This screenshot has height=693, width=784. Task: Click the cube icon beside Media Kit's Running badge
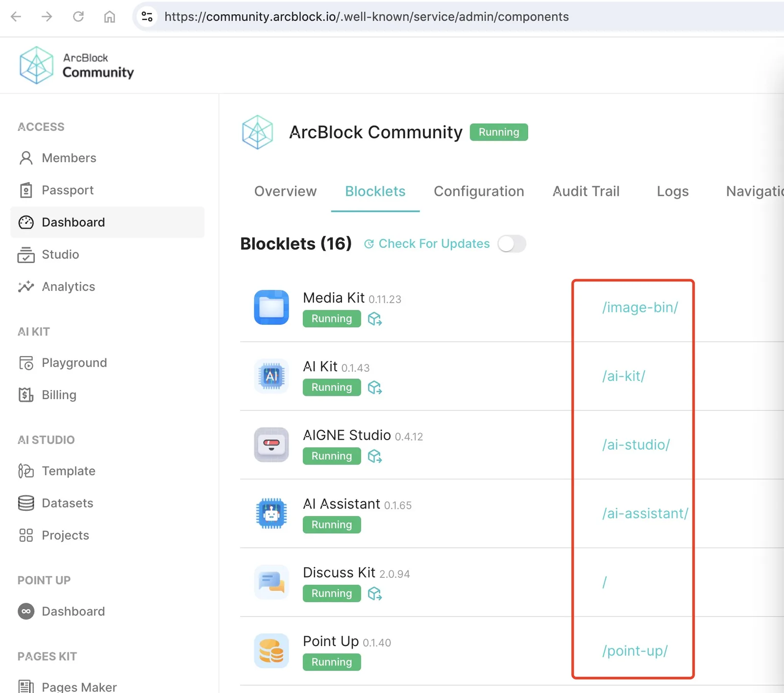coord(375,319)
